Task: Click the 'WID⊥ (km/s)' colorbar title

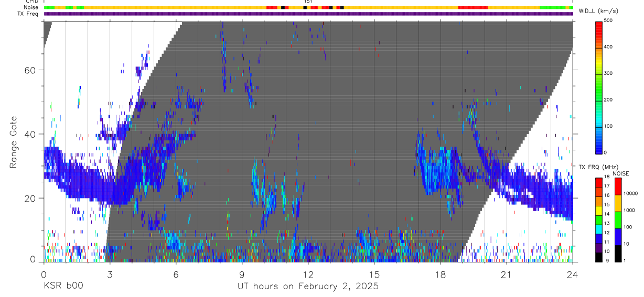Action: [x=598, y=10]
